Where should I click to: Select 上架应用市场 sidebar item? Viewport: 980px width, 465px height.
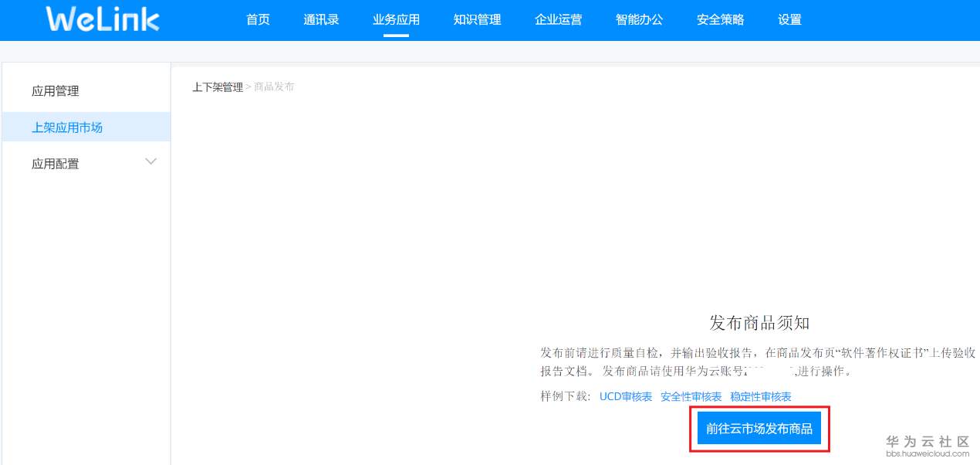(x=86, y=127)
